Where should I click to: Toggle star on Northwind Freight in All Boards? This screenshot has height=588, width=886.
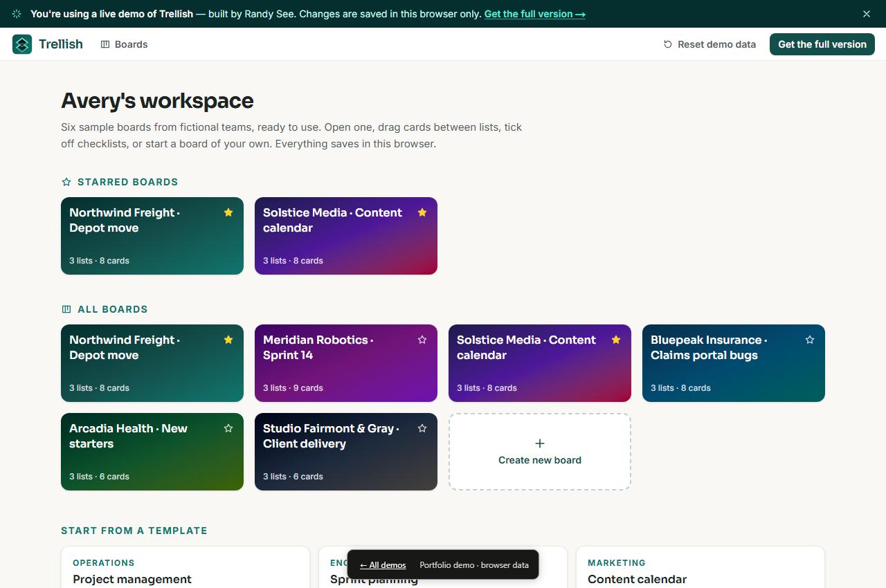click(228, 340)
